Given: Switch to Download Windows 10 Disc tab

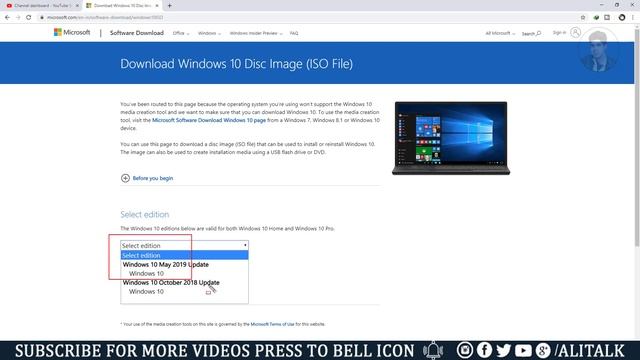Looking at the screenshot, I should click(122, 6).
